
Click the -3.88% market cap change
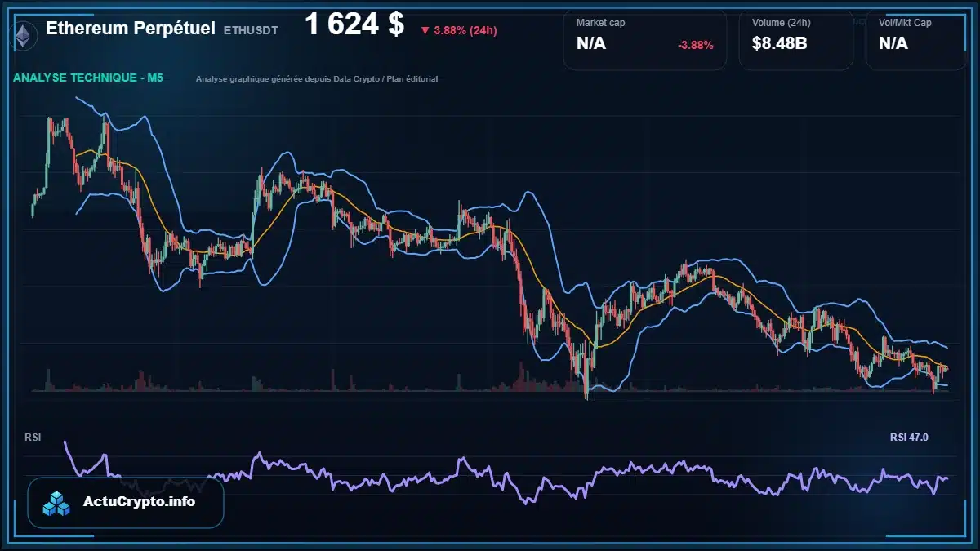pyautogui.click(x=696, y=45)
